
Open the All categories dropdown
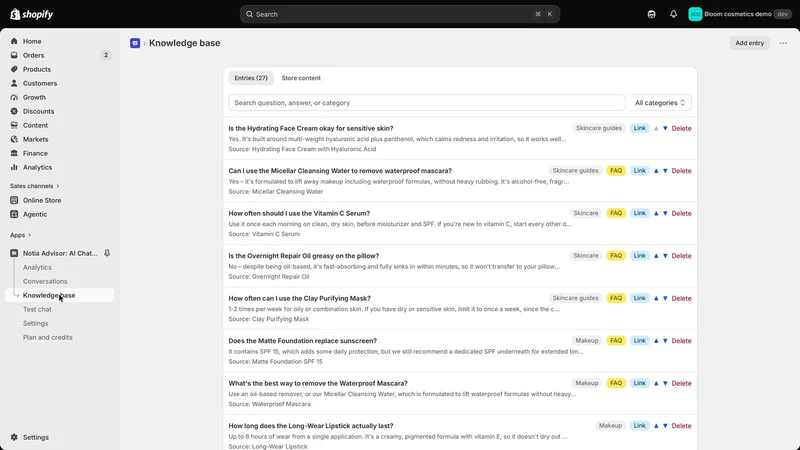click(660, 103)
